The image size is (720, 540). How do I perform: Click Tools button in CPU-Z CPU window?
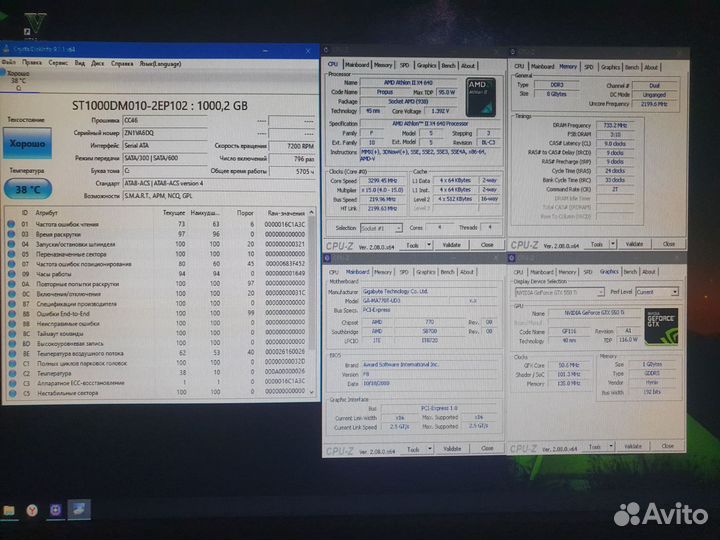click(413, 245)
